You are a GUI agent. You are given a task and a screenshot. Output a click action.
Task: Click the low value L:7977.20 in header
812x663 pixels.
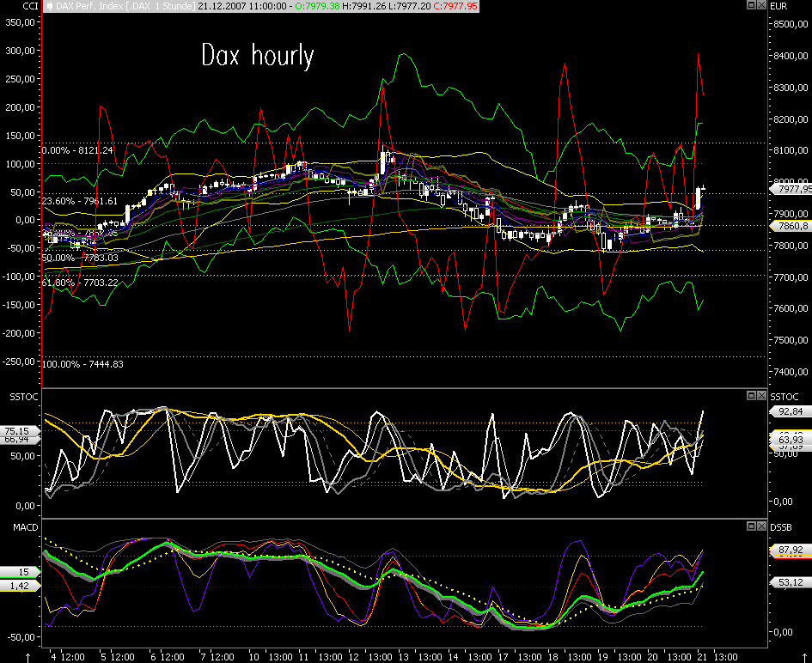(x=409, y=6)
